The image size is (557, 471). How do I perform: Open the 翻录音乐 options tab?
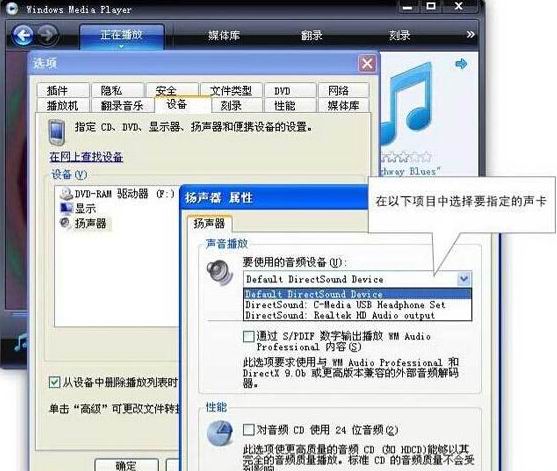(123, 105)
